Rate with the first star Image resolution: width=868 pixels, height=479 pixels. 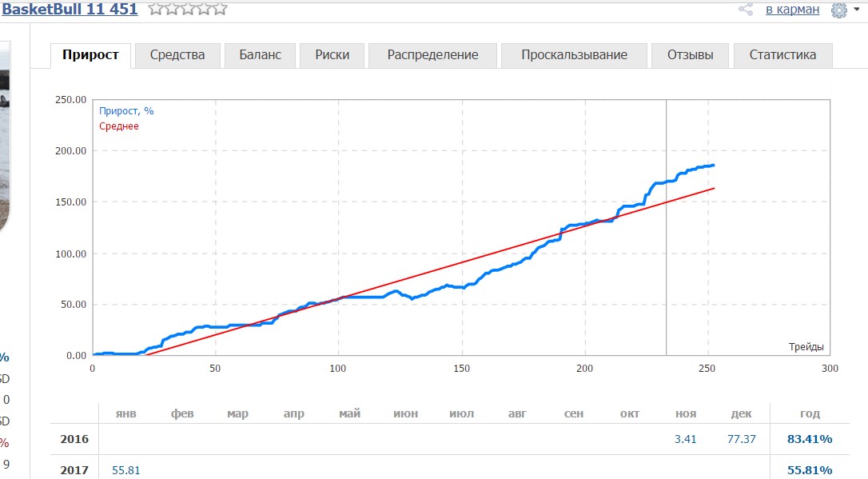pyautogui.click(x=156, y=9)
